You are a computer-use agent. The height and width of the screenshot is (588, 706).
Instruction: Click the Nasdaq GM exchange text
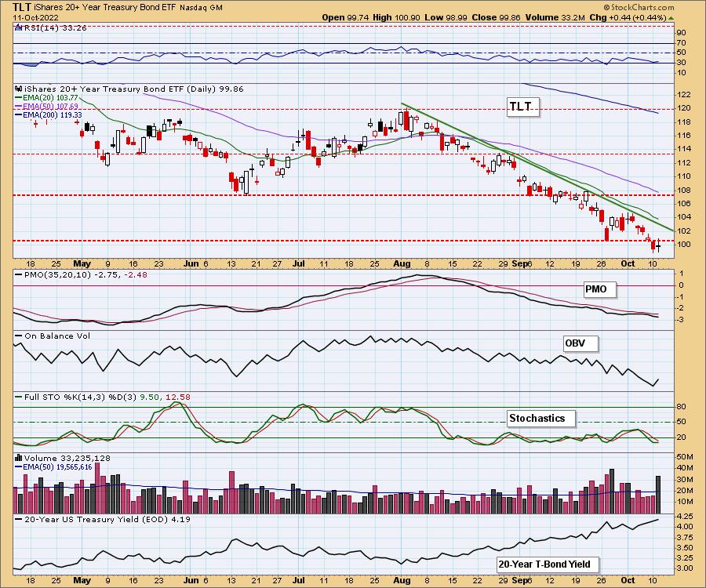click(201, 8)
